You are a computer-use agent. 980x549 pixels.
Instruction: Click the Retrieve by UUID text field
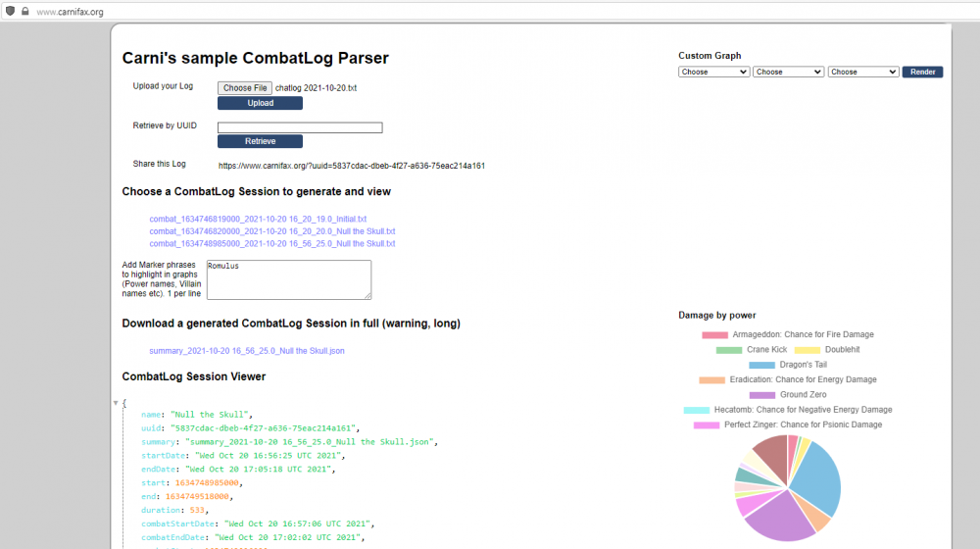click(x=300, y=127)
